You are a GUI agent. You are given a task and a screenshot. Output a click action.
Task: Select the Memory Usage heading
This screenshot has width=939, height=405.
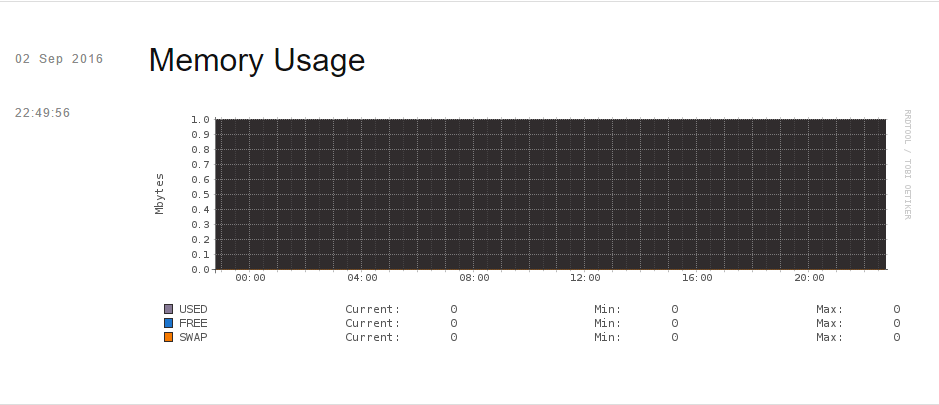[x=257, y=61]
